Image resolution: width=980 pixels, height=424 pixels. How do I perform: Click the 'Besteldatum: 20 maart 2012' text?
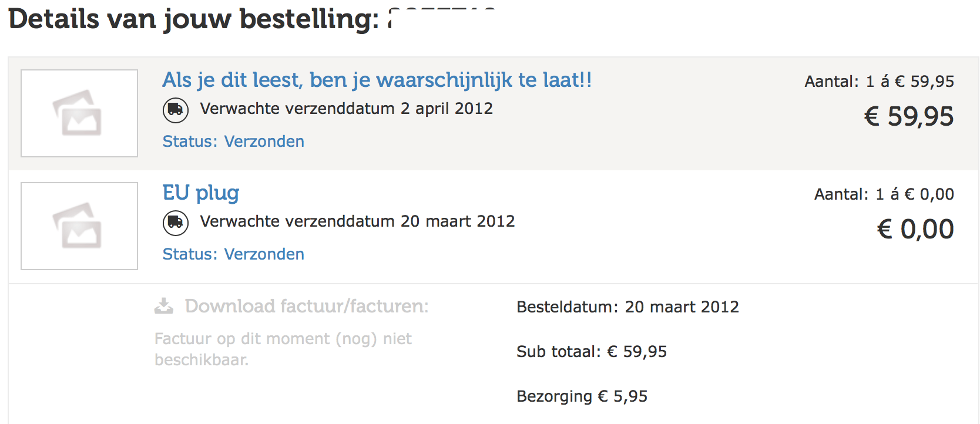(627, 307)
